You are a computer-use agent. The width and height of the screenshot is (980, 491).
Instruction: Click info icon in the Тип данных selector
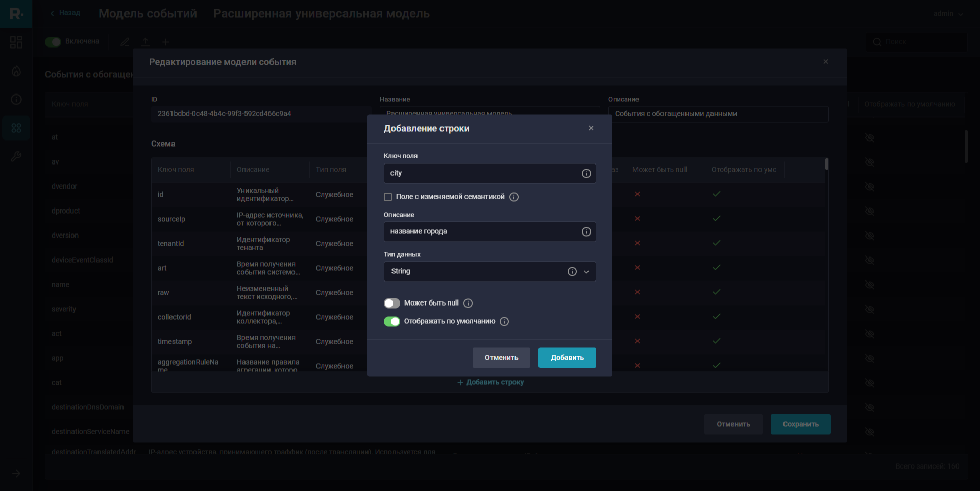[572, 272]
